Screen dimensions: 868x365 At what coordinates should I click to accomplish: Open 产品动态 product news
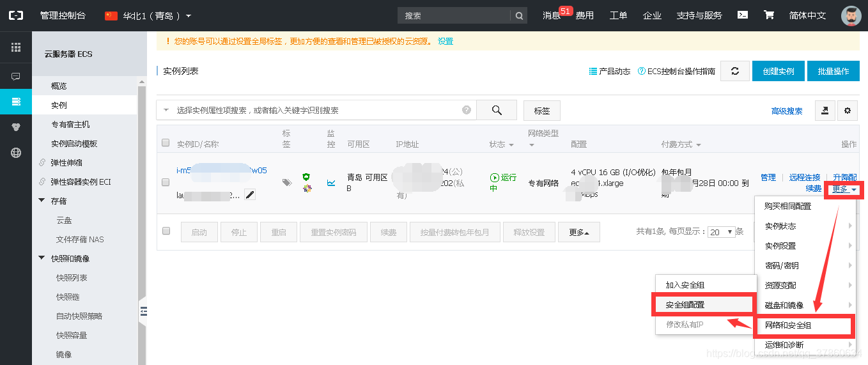tap(610, 72)
